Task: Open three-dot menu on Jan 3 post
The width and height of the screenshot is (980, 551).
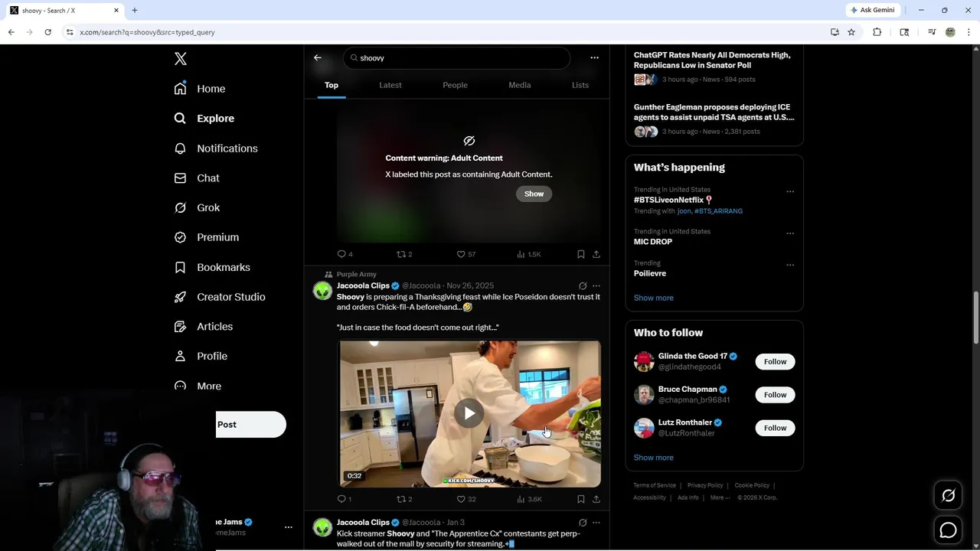Action: click(x=596, y=523)
